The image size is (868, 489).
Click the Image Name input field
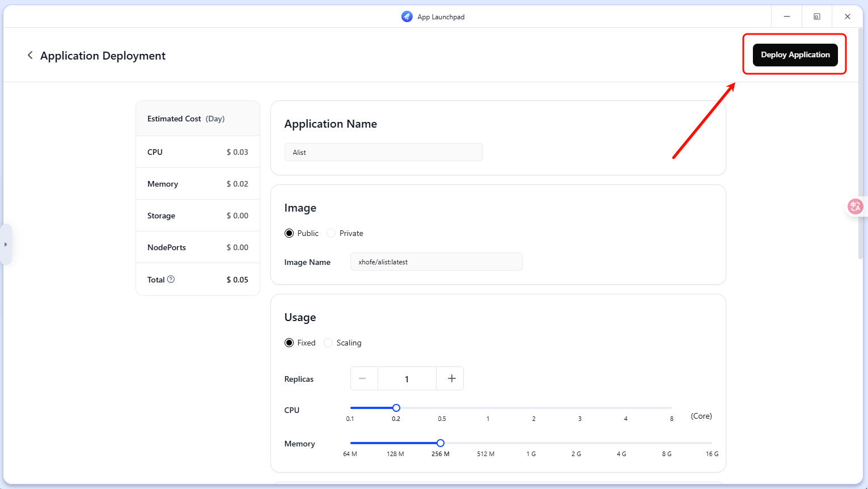(x=436, y=262)
